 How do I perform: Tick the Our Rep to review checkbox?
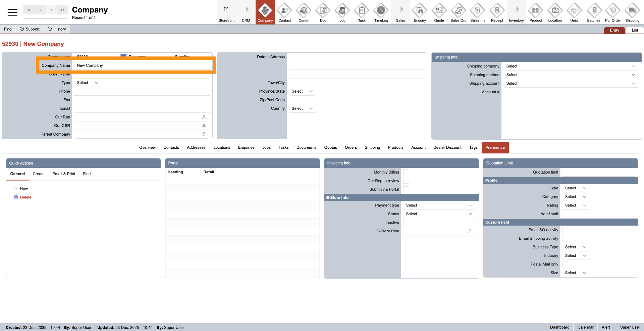click(406, 181)
